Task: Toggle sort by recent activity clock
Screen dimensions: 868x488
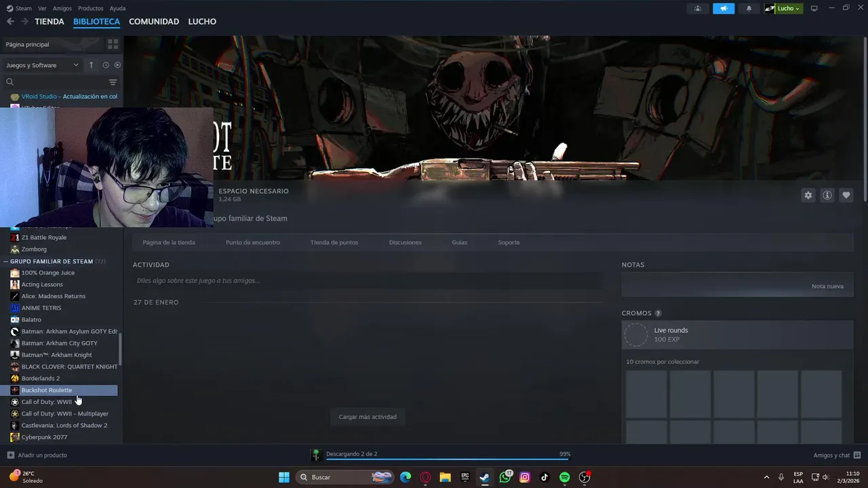Action: pos(106,65)
